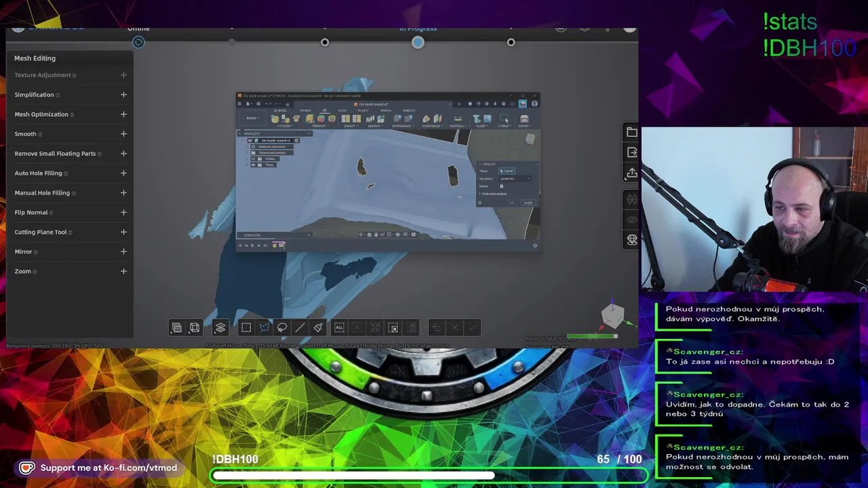Switch to the POMŮCKY tab in Fusion

(409, 110)
